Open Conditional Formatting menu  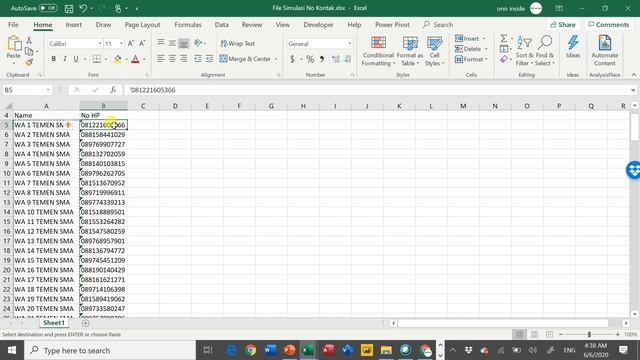(378, 51)
